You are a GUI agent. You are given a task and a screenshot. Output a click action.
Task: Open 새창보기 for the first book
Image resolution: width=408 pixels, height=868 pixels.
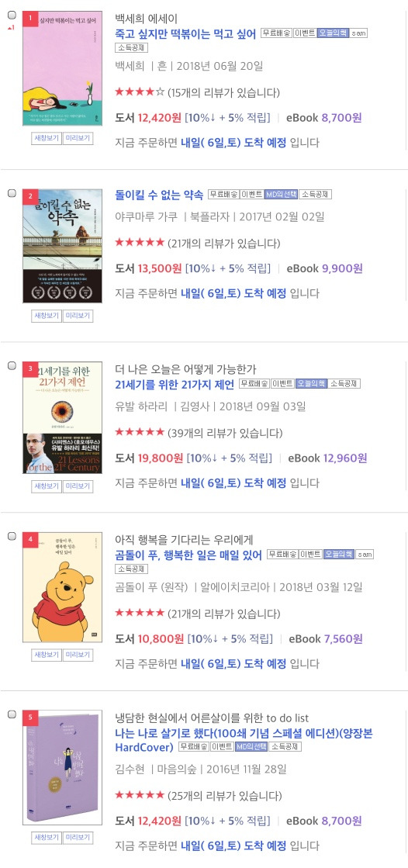(47, 138)
